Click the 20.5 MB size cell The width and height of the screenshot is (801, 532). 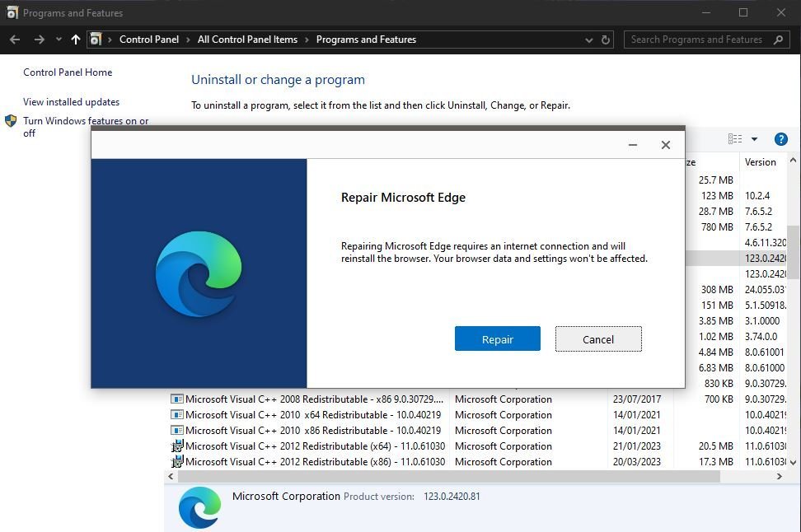[x=715, y=446]
